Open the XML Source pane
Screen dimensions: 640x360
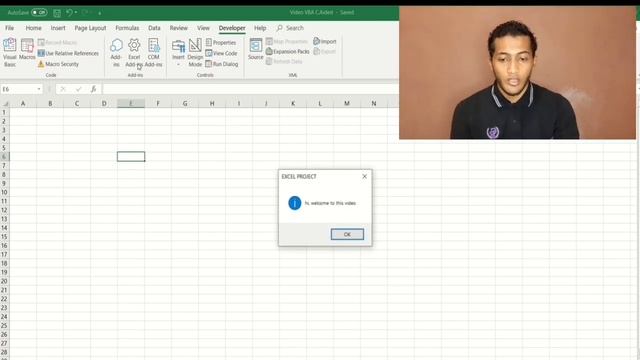256,49
